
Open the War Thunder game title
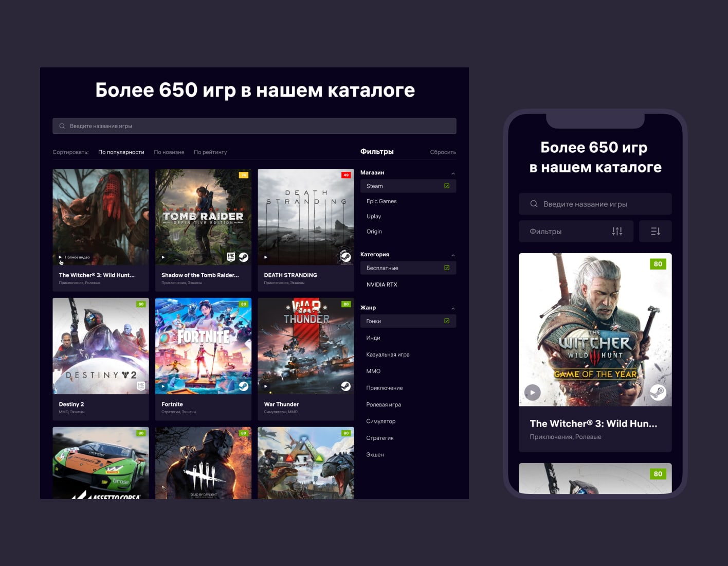[281, 404]
